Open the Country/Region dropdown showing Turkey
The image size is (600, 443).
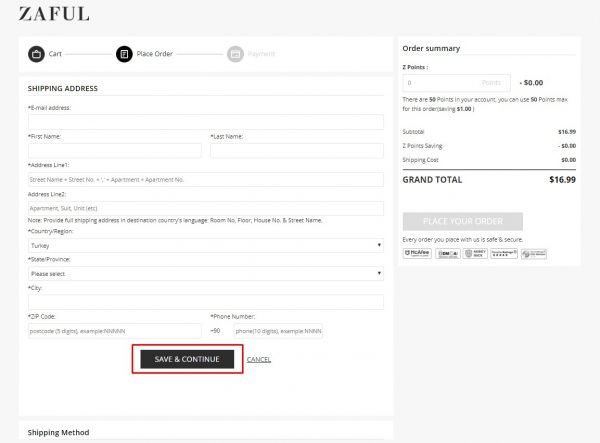point(206,245)
